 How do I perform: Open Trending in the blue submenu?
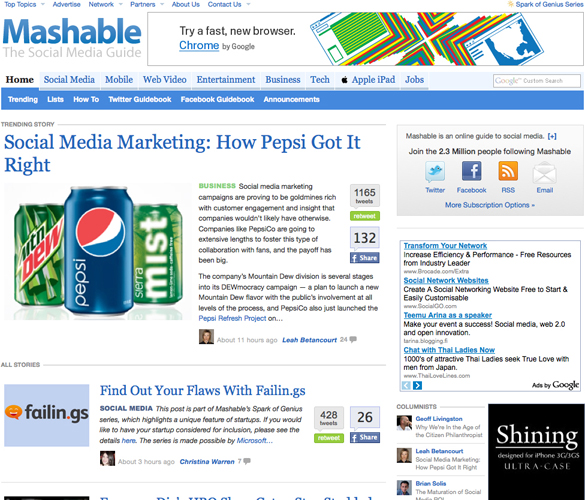coord(23,100)
